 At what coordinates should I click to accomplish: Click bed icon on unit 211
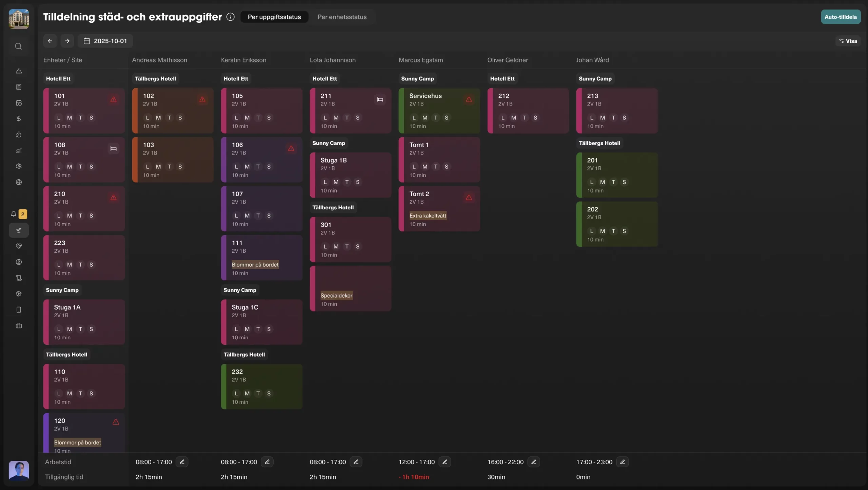380,99
